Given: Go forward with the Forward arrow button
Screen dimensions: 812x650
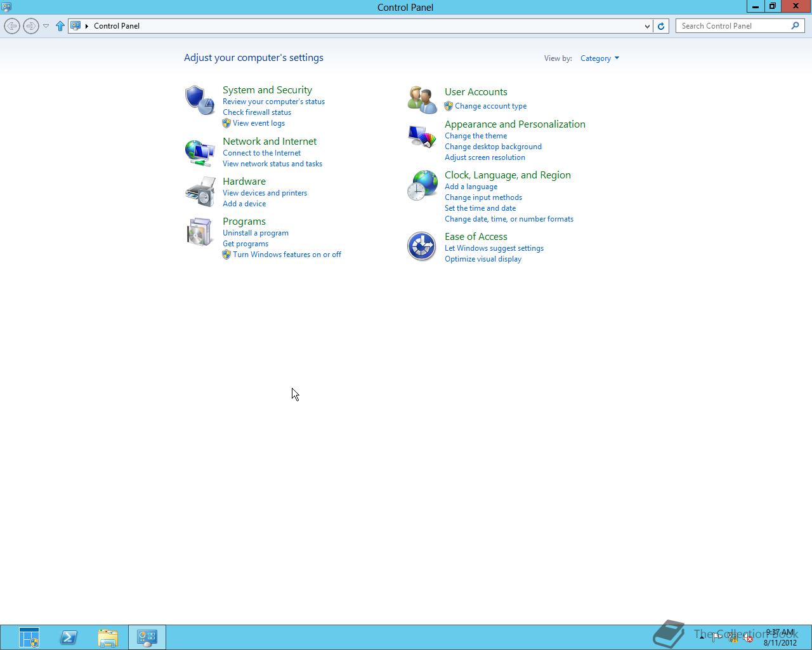Looking at the screenshot, I should coord(30,26).
